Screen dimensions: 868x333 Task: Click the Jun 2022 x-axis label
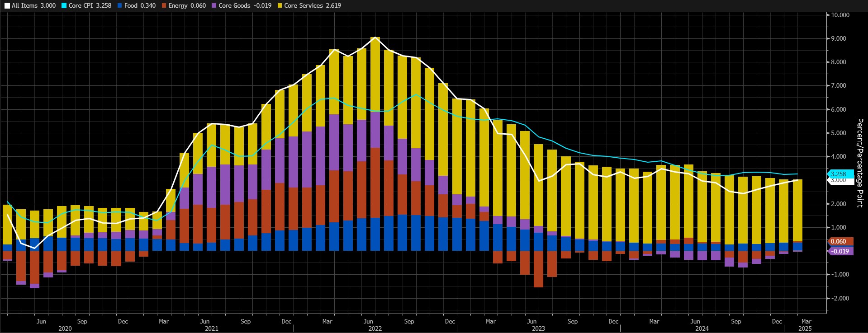point(368,321)
